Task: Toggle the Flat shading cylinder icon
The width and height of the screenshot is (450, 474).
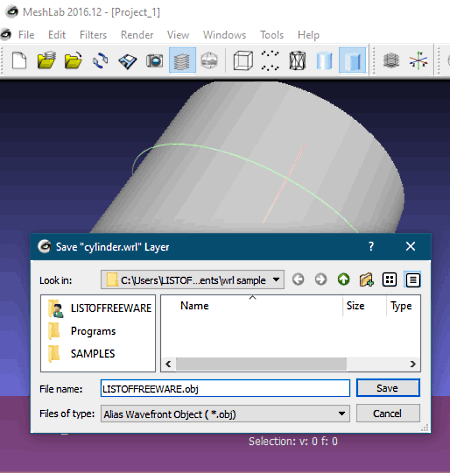Action: point(324,61)
